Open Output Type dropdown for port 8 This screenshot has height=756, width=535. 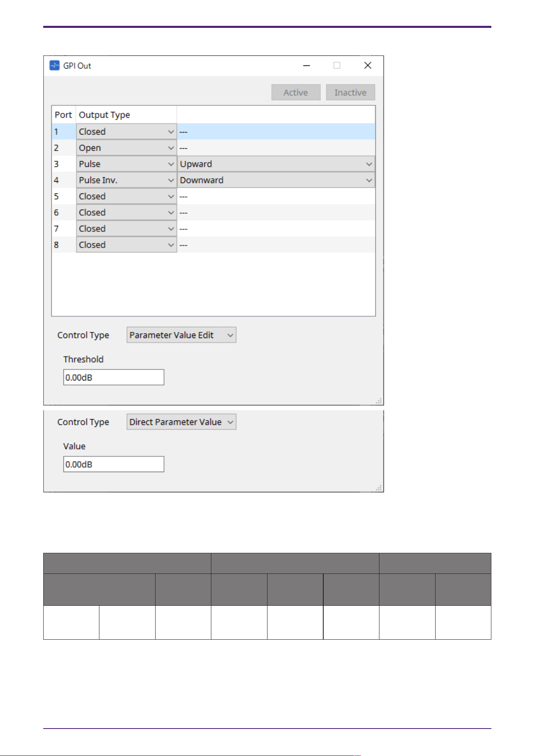[126, 245]
